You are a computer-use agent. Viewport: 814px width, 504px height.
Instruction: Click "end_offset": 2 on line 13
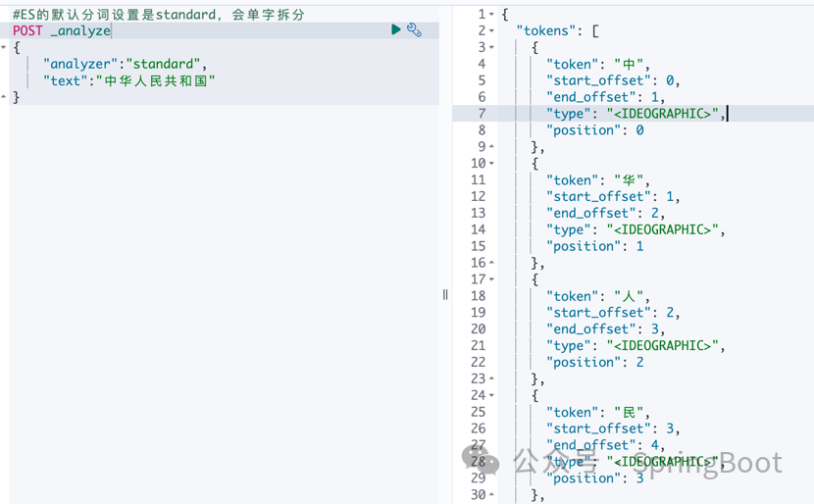pos(605,213)
